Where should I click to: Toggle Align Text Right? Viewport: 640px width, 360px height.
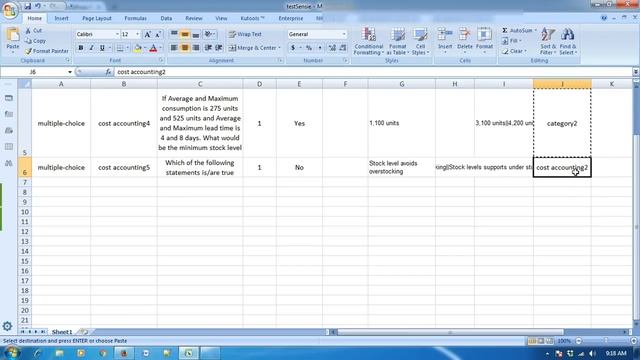tap(196, 48)
